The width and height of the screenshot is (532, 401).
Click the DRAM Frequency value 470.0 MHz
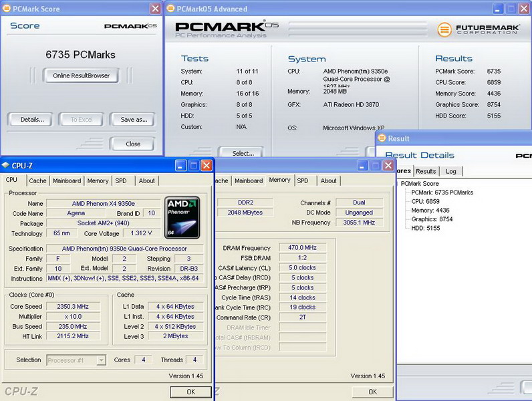(302, 248)
